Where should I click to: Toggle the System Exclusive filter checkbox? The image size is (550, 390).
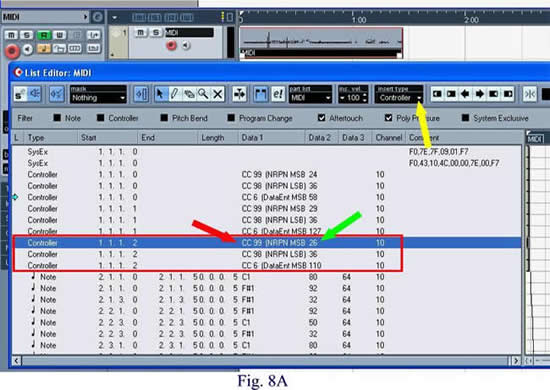pyautogui.click(x=465, y=118)
